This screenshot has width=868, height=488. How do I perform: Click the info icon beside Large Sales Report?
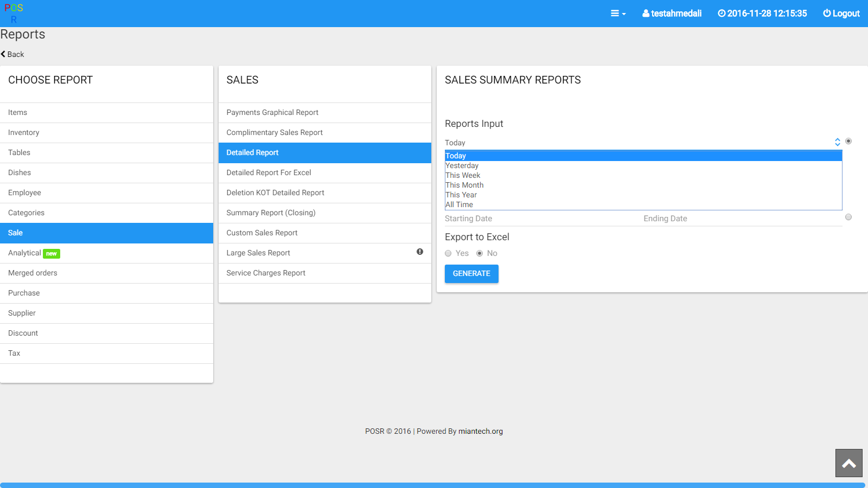click(x=419, y=252)
